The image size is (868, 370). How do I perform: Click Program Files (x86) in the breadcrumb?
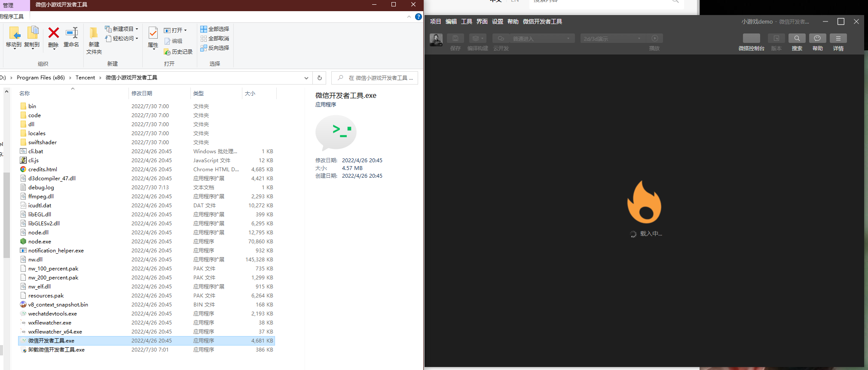(41, 78)
